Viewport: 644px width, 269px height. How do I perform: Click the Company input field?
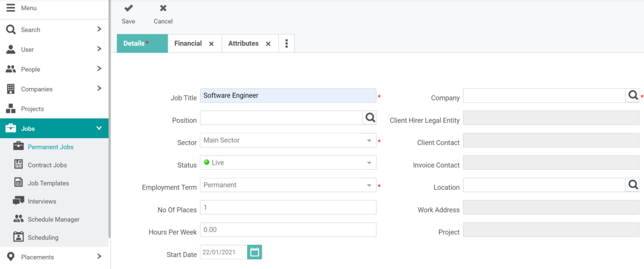tap(544, 96)
